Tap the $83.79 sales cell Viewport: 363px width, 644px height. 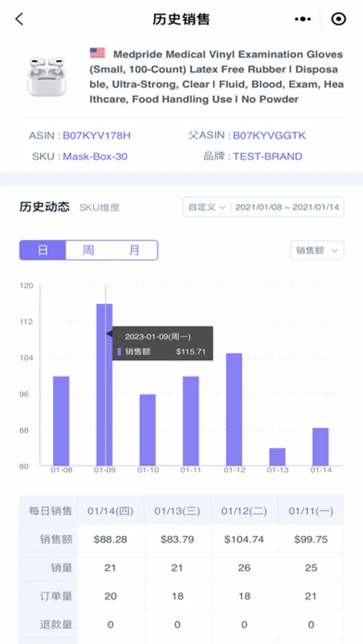click(178, 540)
